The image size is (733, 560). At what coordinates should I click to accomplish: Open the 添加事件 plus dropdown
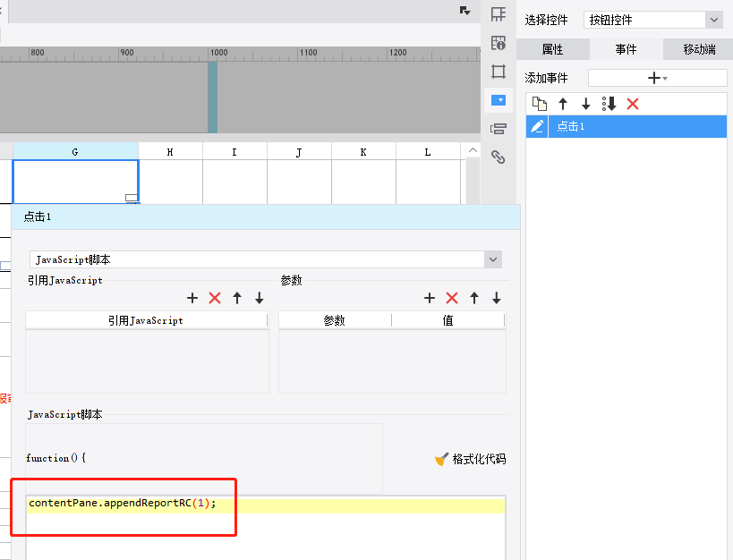point(657,78)
